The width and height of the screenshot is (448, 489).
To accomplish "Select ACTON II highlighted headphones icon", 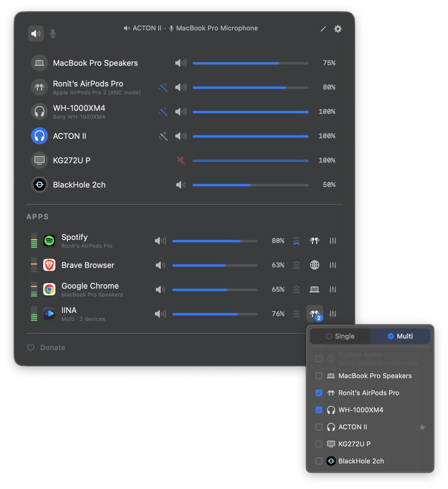I will pos(40,136).
